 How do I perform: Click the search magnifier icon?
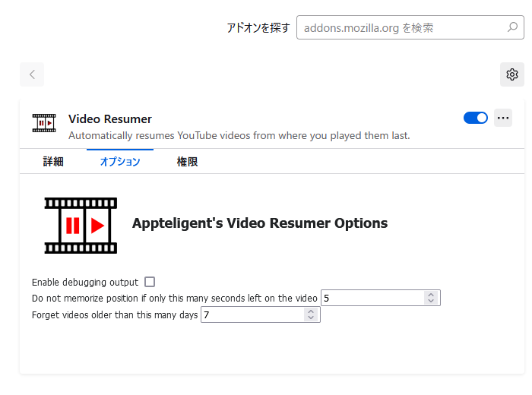[512, 27]
